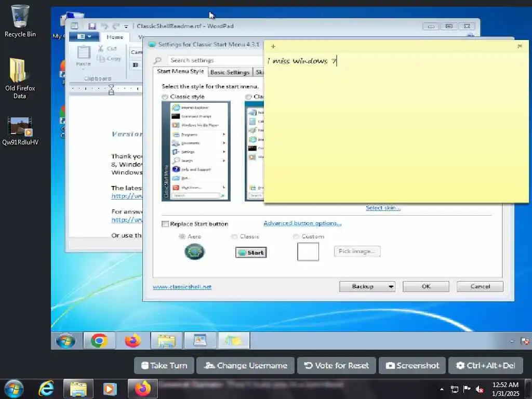Switch to WordPad in the inner taskbar

coord(200,341)
